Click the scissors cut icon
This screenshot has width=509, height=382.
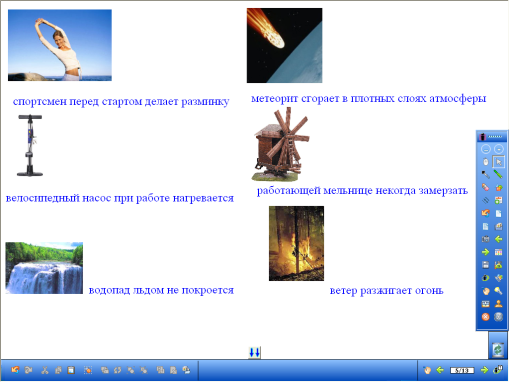click(45, 370)
